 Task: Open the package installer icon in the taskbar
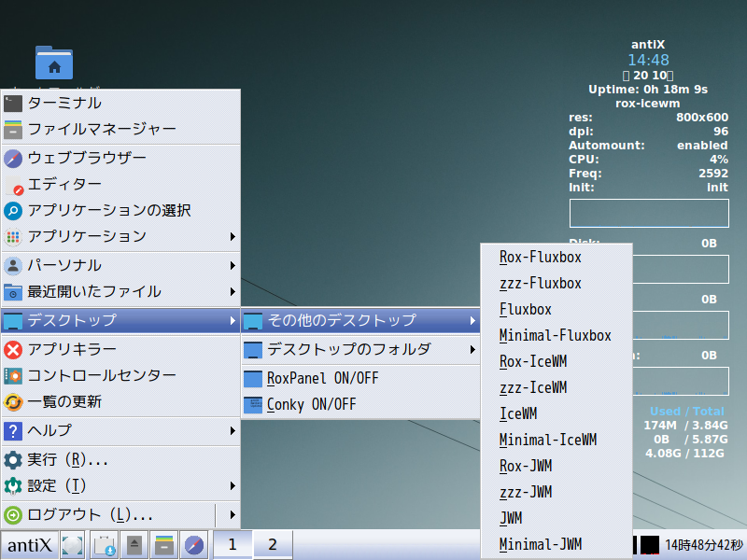click(x=104, y=545)
